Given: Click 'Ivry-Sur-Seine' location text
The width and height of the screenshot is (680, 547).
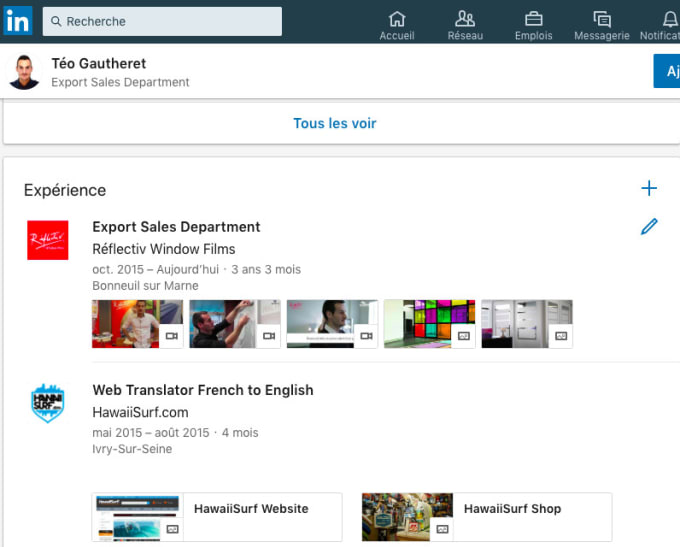Looking at the screenshot, I should click(x=132, y=449).
